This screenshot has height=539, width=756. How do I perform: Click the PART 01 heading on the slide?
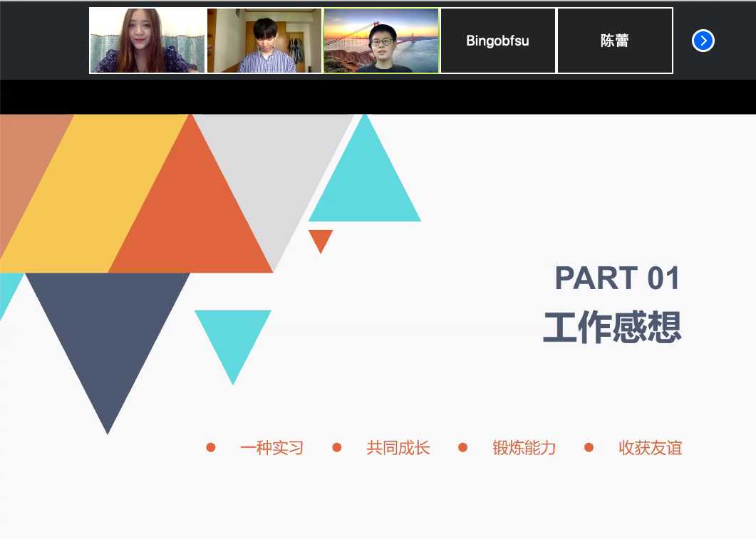point(617,278)
